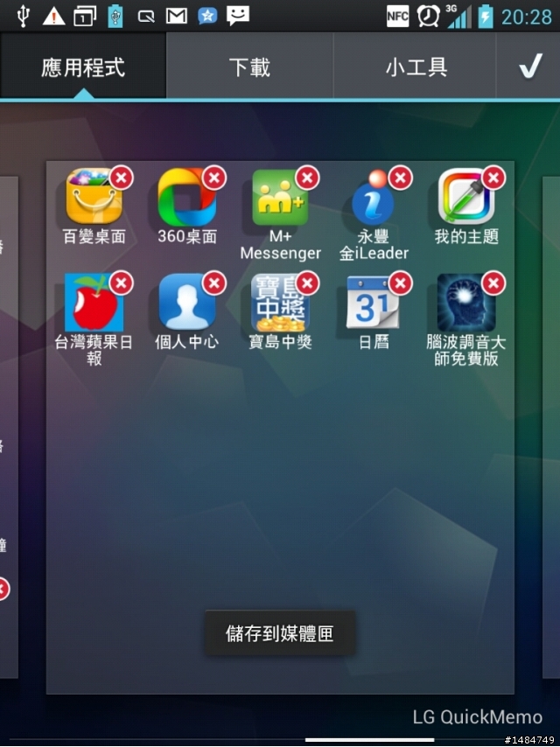
Task: Confirm edits with the checkmark button
Action: click(x=529, y=66)
